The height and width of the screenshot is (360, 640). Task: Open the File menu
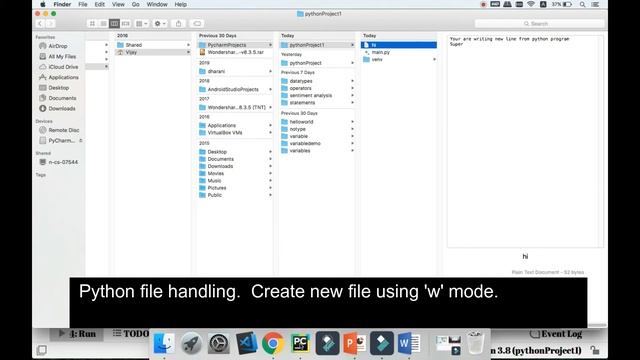coord(83,4)
